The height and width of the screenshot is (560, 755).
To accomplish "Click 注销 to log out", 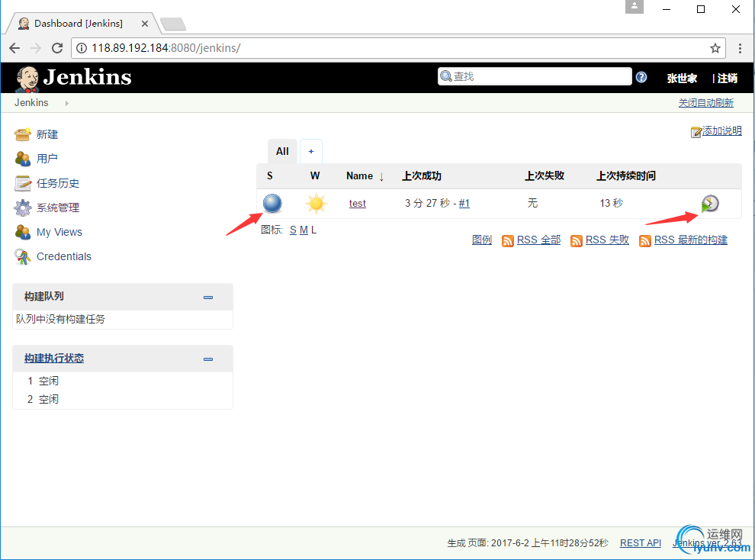I will point(727,78).
